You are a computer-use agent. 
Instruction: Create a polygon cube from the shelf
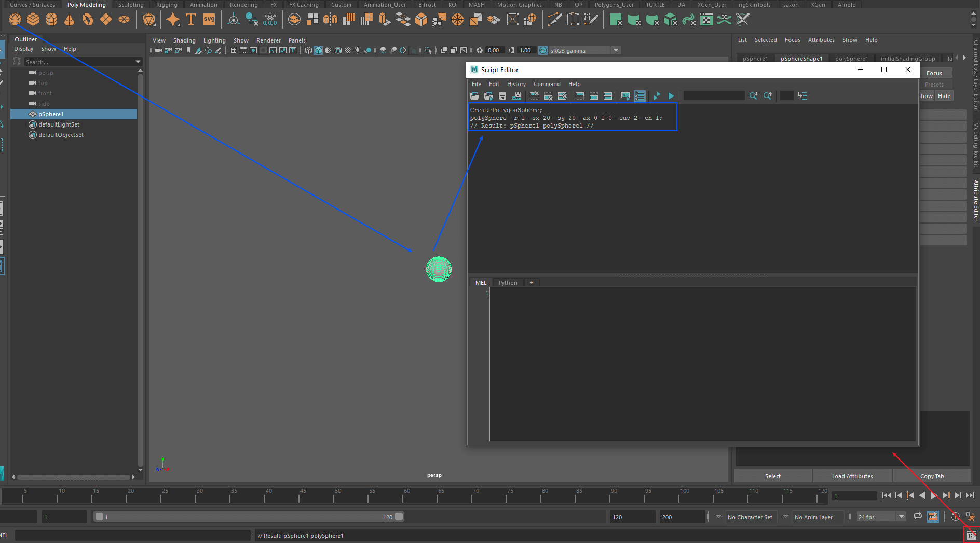[33, 20]
